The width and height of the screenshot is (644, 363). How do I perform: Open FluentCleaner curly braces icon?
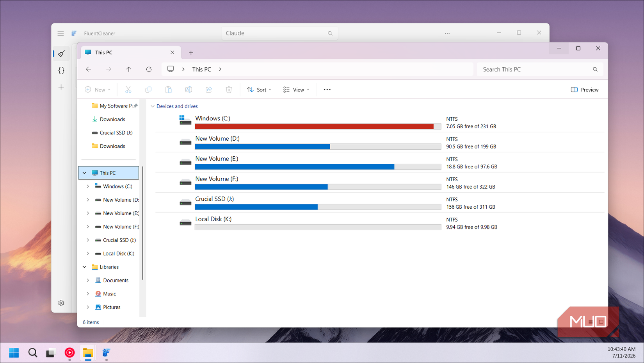click(x=61, y=70)
